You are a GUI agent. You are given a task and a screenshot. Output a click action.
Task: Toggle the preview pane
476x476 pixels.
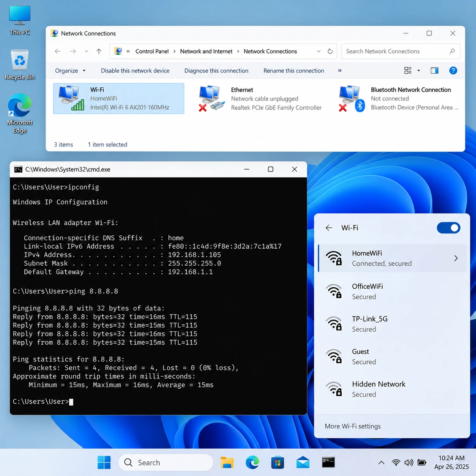point(435,71)
